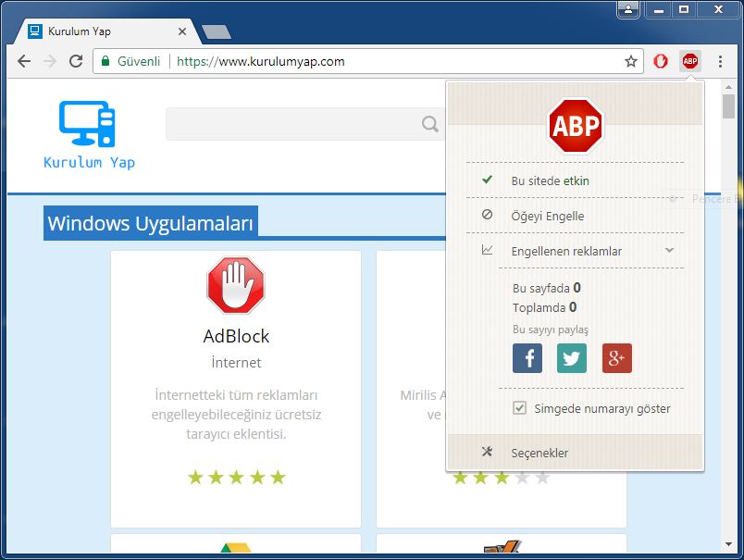
Task: Focus the address bar URL
Action: pyautogui.click(x=260, y=61)
